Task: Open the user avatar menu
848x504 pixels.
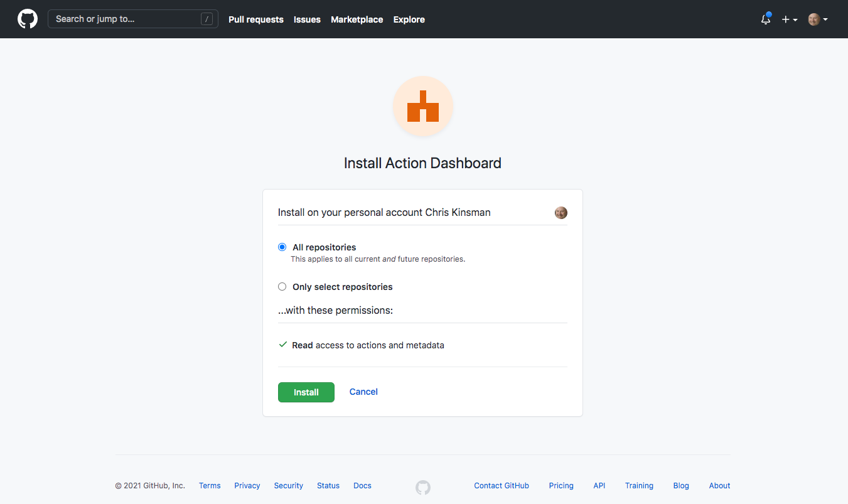Action: coord(818,19)
